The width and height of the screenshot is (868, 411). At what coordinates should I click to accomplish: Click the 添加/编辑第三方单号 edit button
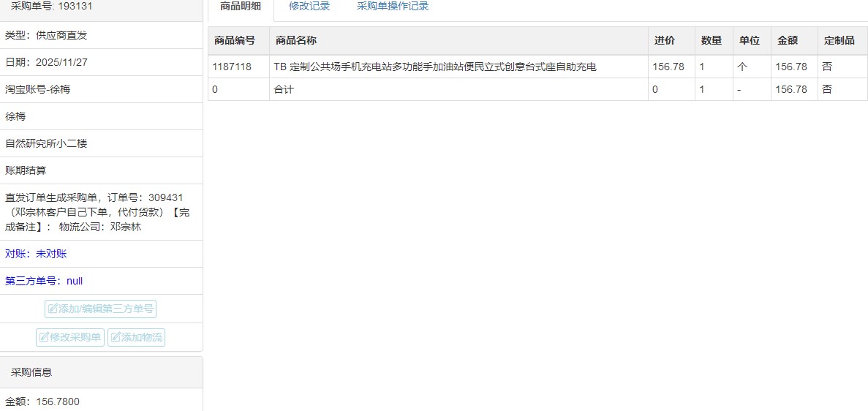pos(100,309)
